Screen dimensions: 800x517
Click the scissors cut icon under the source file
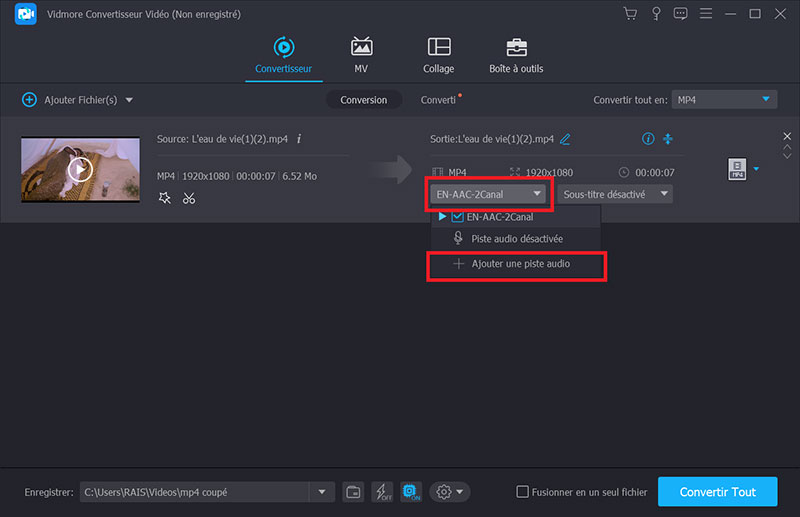[x=189, y=198]
